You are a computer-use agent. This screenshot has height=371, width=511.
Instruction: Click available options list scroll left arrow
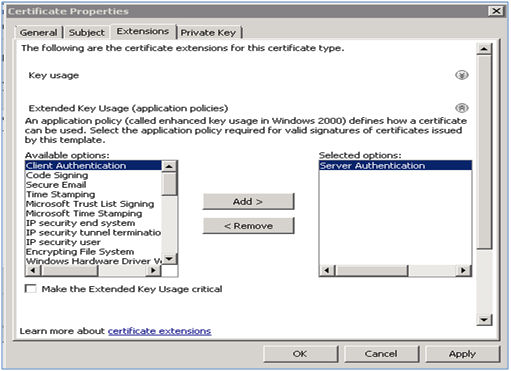pyautogui.click(x=33, y=270)
